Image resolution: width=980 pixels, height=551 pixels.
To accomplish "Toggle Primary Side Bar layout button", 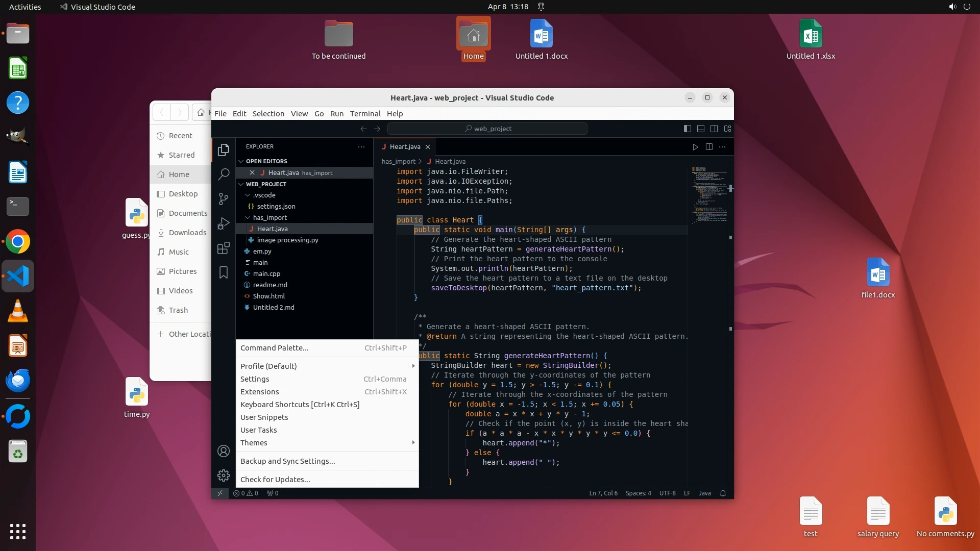I will [x=688, y=129].
